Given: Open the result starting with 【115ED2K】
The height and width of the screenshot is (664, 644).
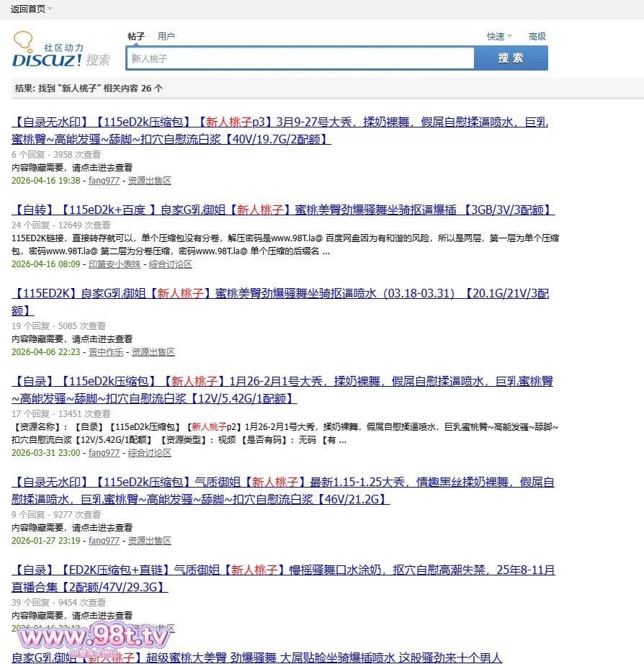Looking at the screenshot, I should pyautogui.click(x=281, y=293).
